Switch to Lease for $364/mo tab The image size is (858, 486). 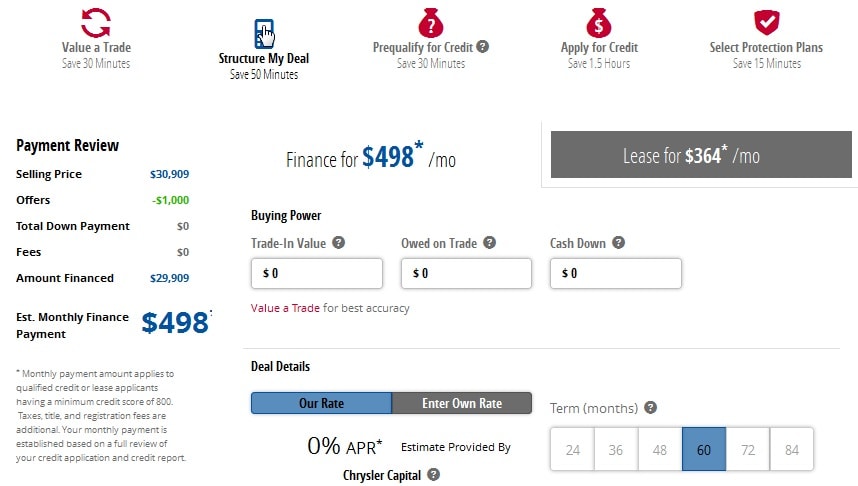[701, 154]
